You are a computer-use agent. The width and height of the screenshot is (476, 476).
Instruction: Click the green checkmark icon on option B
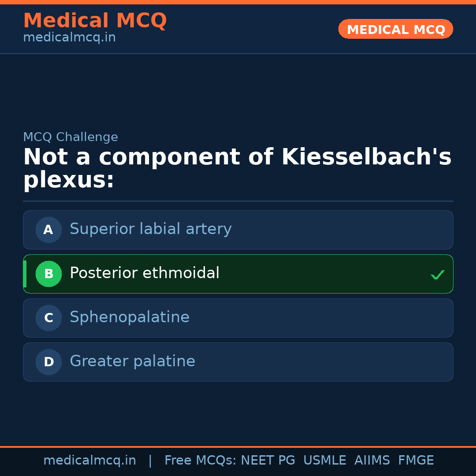pyautogui.click(x=437, y=275)
